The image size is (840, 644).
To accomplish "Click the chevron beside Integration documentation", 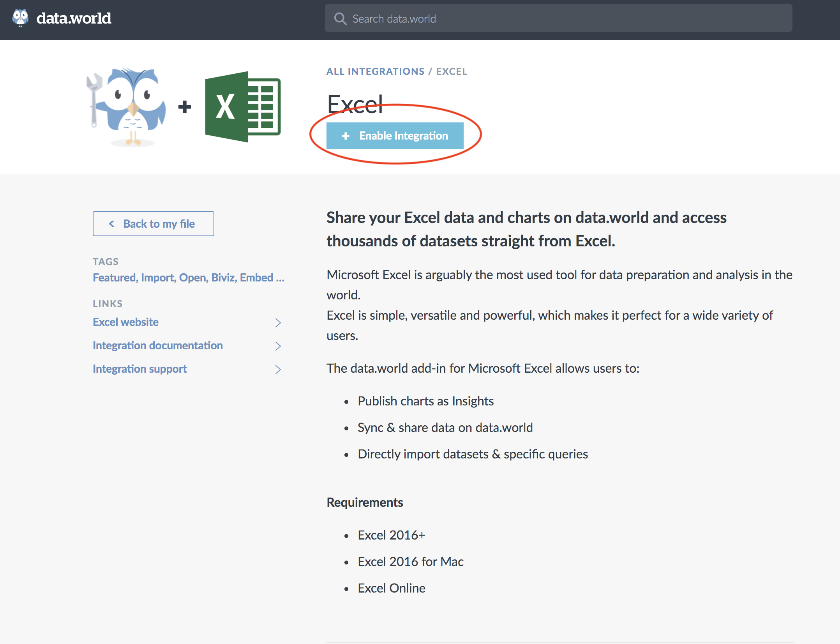I will click(x=278, y=346).
